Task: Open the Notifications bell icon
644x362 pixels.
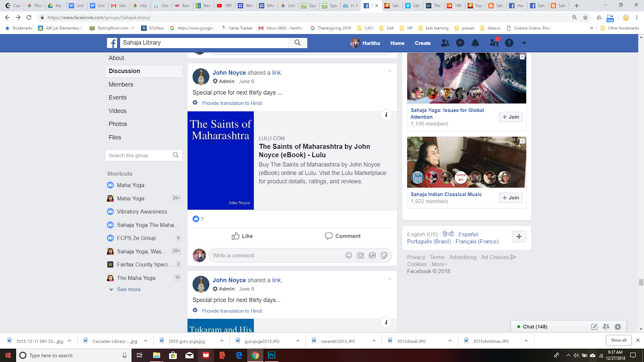Action: pyautogui.click(x=475, y=43)
